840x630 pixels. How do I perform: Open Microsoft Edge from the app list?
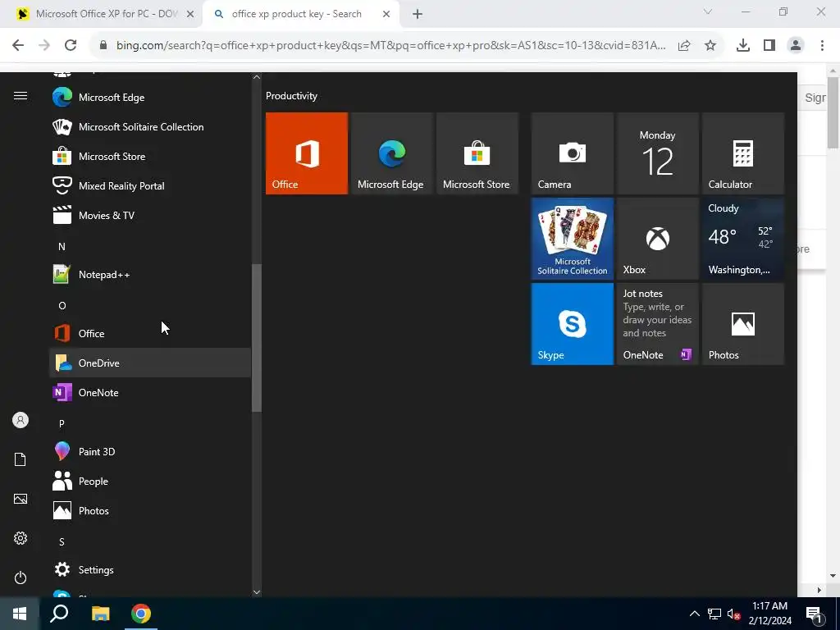pos(150,98)
